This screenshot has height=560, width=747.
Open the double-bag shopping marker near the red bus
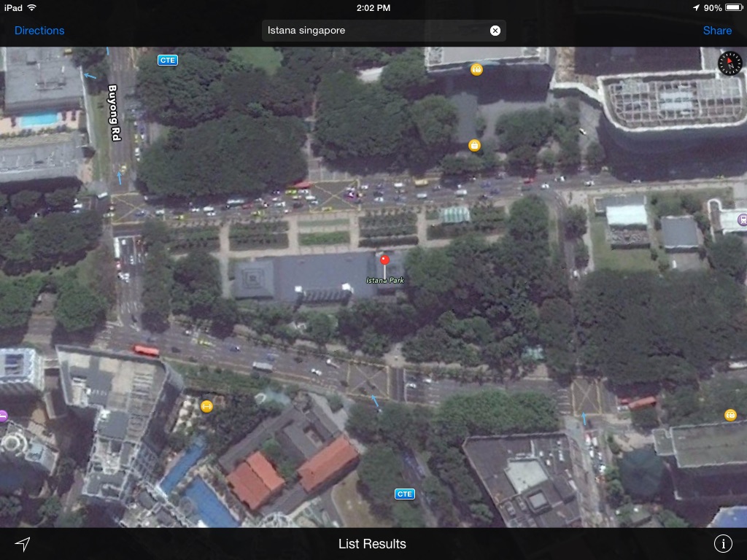click(730, 415)
